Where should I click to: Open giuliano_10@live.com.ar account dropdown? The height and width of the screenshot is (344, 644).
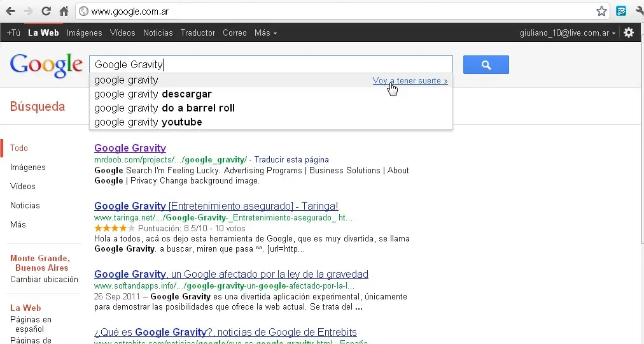[x=567, y=33]
